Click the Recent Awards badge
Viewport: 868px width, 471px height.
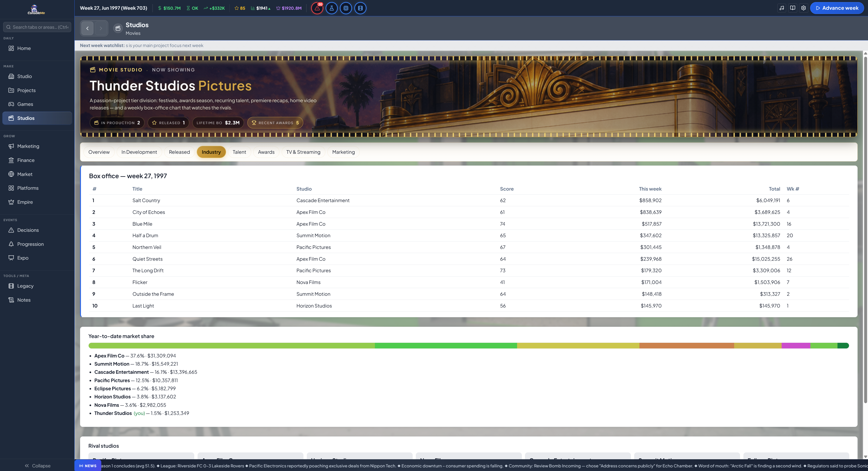tap(275, 123)
